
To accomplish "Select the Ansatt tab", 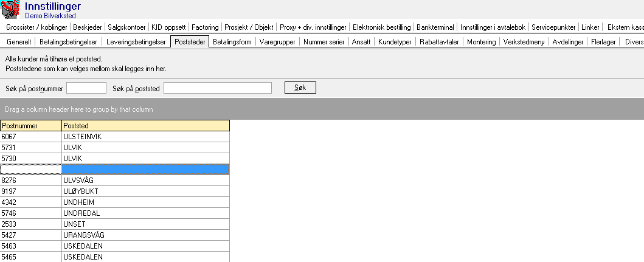I will coord(361,42).
